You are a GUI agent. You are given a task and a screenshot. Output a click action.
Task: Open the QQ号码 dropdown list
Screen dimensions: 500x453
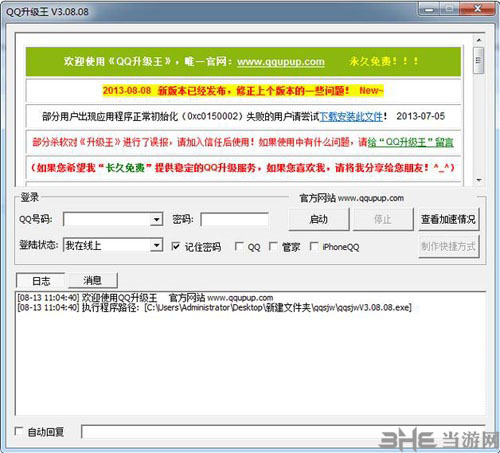coord(156,219)
